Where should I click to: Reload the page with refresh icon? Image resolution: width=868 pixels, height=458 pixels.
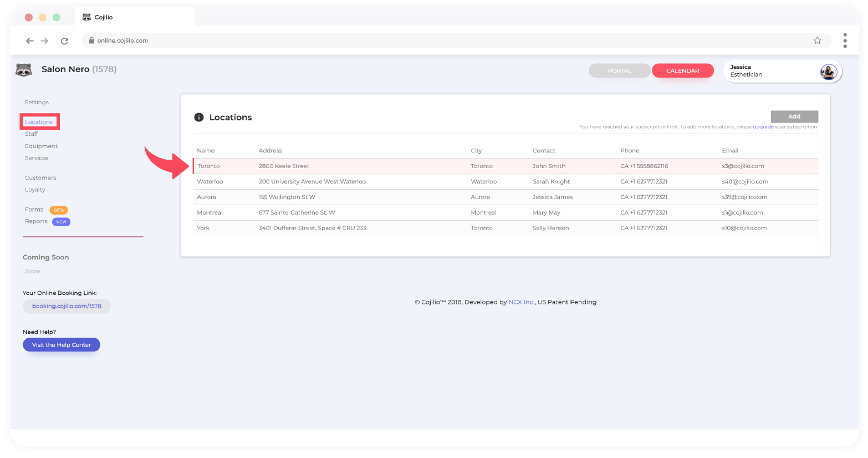tap(64, 41)
